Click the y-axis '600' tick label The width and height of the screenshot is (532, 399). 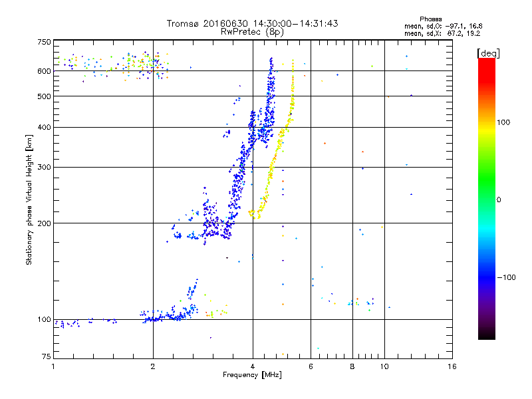click(x=44, y=71)
